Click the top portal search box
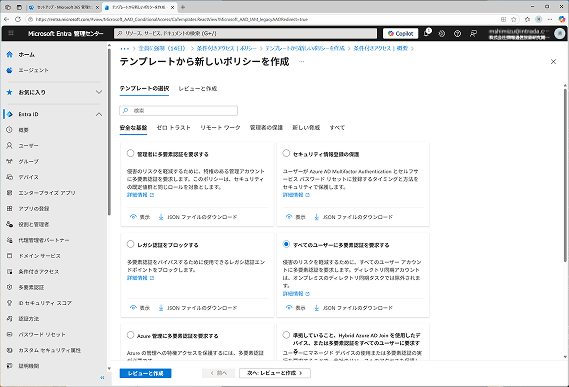Image resolution: width=569 pixels, height=387 pixels. (246, 33)
